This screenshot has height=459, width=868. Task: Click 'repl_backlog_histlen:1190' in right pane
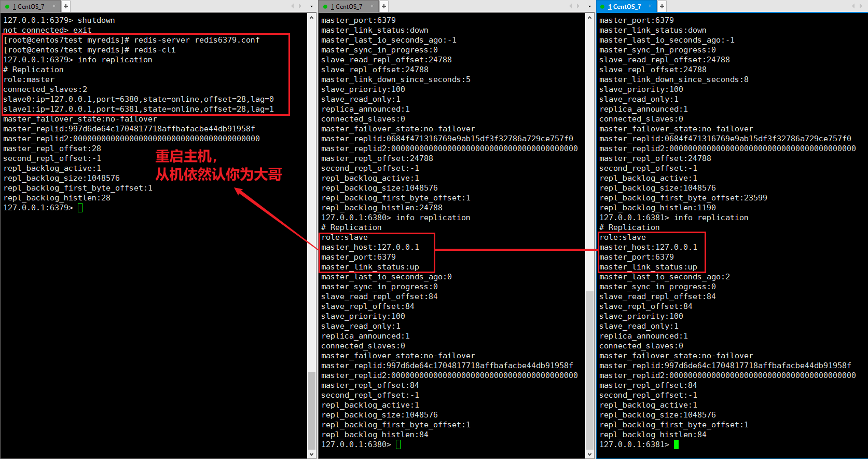pyautogui.click(x=657, y=208)
